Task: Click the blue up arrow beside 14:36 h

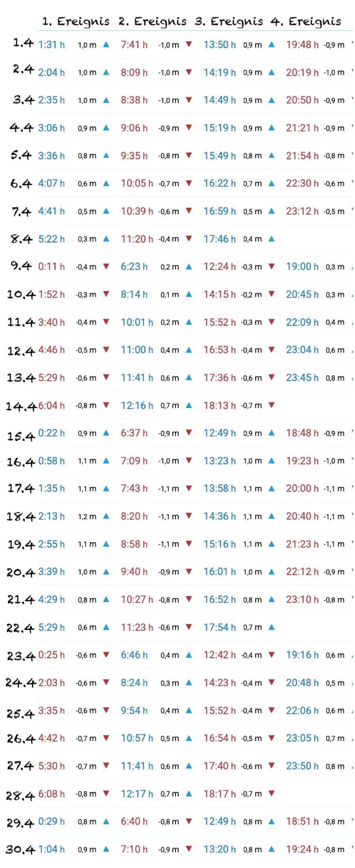Action: 271,516
